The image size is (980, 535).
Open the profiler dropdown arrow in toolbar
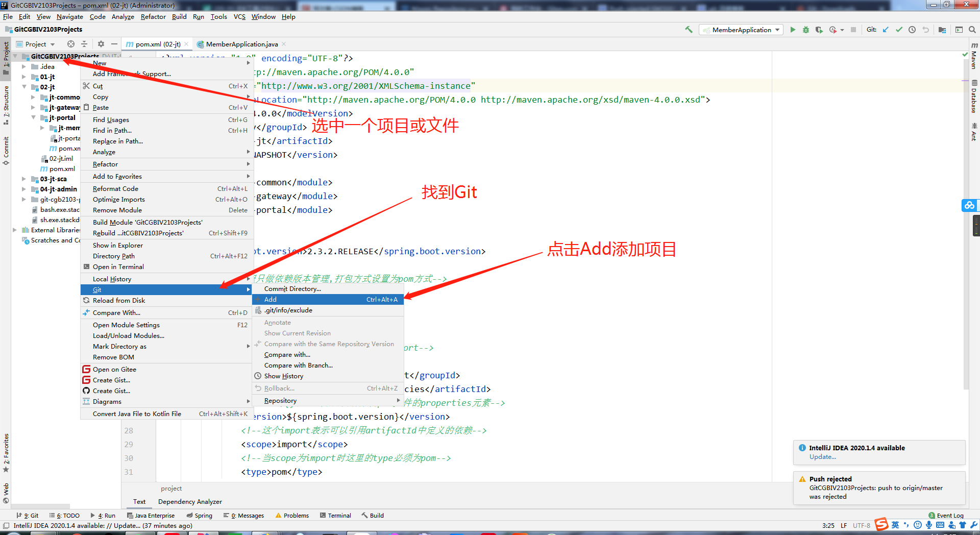(x=842, y=30)
